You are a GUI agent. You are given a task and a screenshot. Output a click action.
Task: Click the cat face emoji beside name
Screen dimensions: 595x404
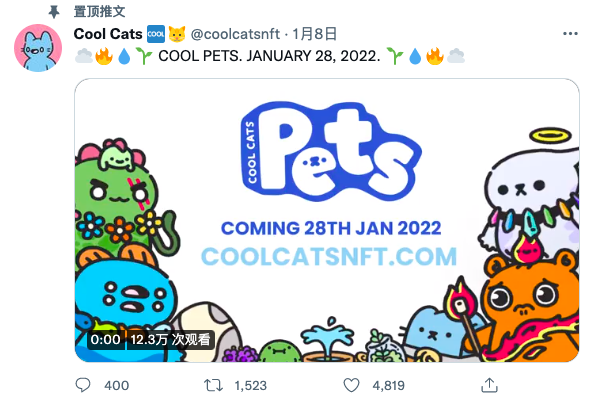[177, 34]
